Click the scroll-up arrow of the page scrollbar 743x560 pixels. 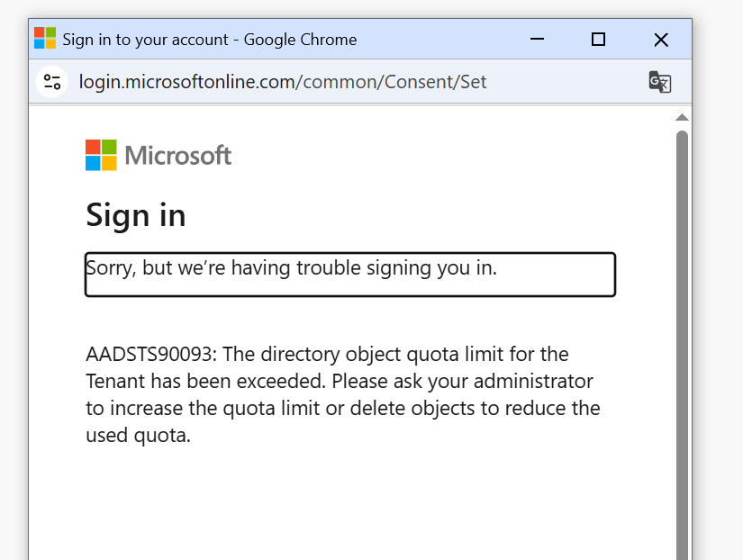coord(682,118)
